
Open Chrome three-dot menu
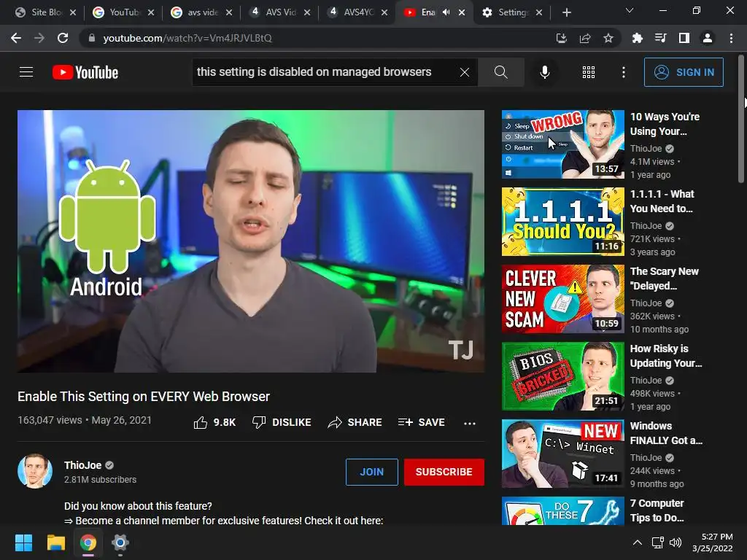[x=731, y=38]
